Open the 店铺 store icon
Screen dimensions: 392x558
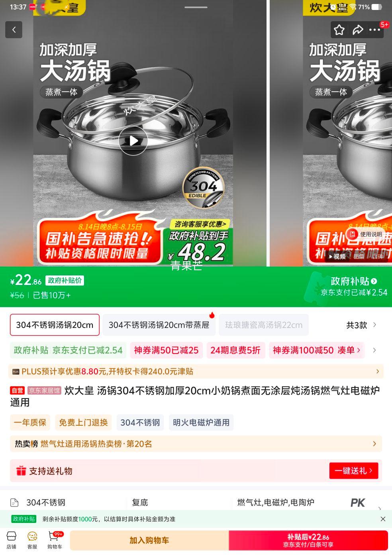tap(12, 540)
